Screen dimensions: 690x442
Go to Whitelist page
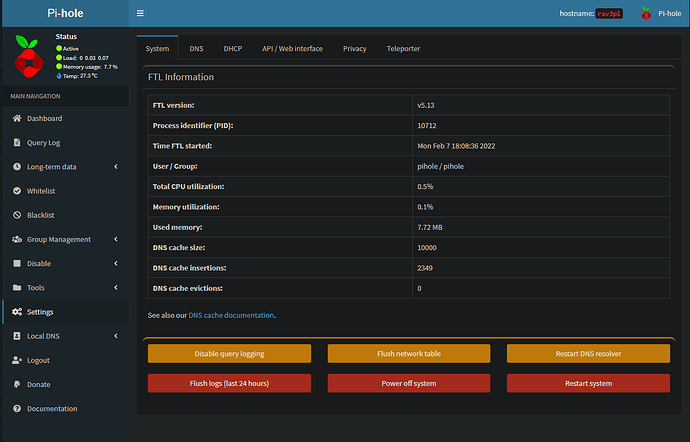point(65,191)
